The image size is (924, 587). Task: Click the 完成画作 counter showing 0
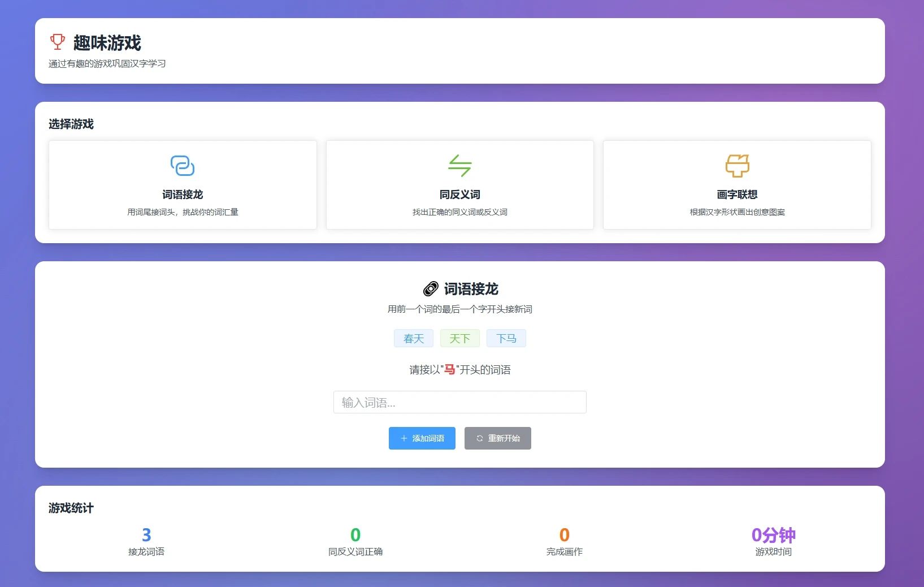coord(564,539)
